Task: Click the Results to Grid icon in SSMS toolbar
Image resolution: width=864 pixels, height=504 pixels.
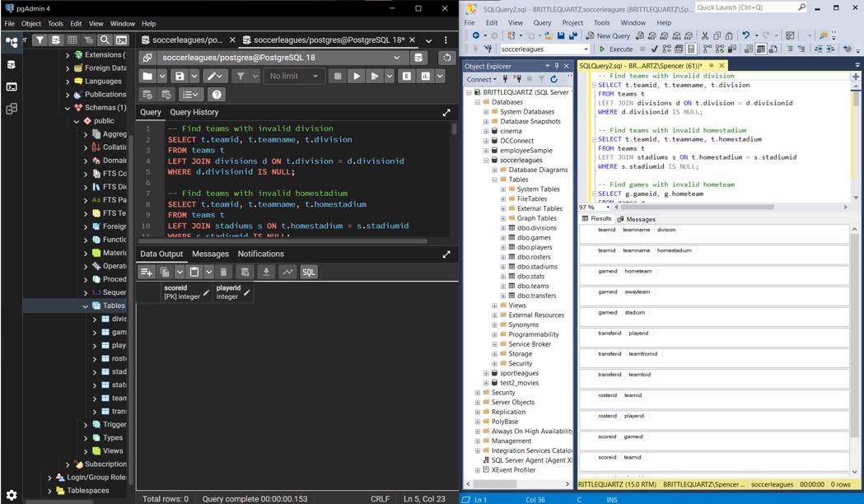Action: click(x=760, y=49)
